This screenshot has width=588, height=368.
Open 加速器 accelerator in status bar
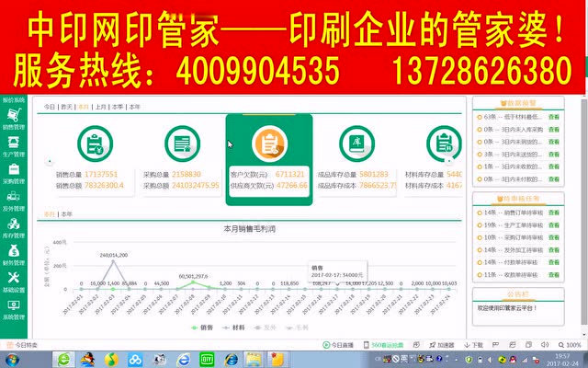(x=442, y=345)
